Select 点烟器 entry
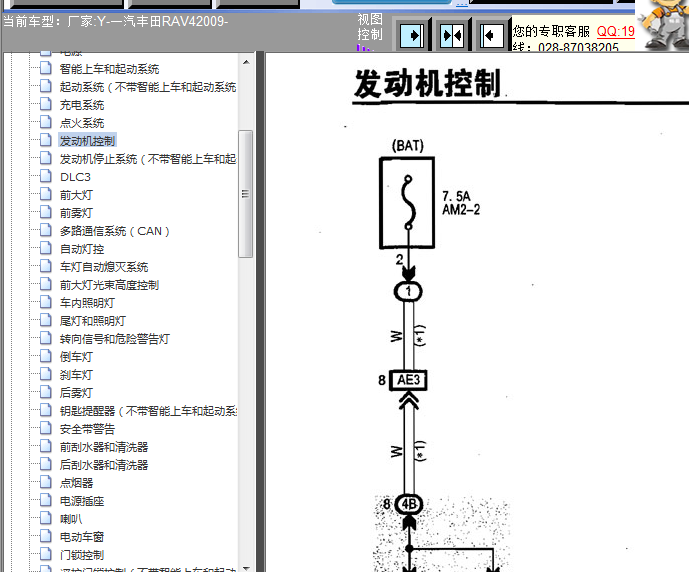Screen dimensions: 689x572 pyautogui.click(x=76, y=483)
